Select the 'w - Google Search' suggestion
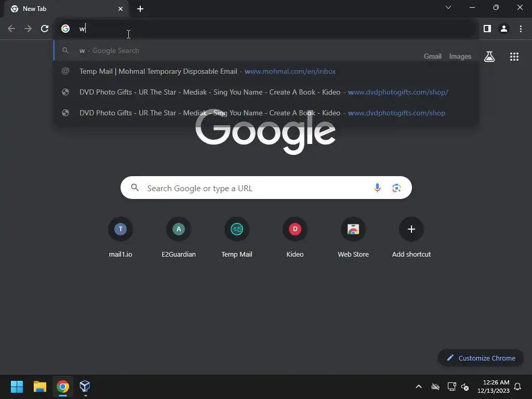Screen dimensions: 532x399 coord(267,50)
